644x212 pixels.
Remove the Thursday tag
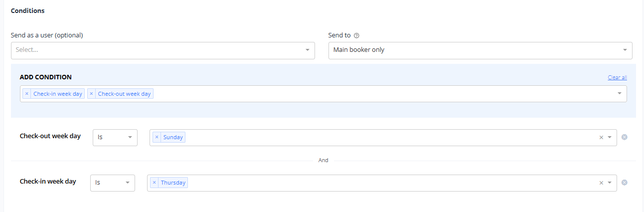point(155,183)
